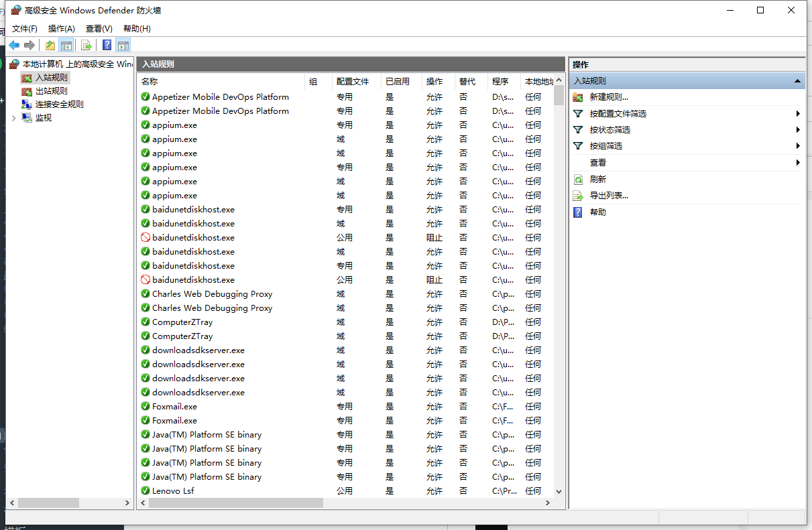Screen dimensions: 812x530
Task: Toggle the action pane show/hide toolbar icon
Action: [123, 46]
